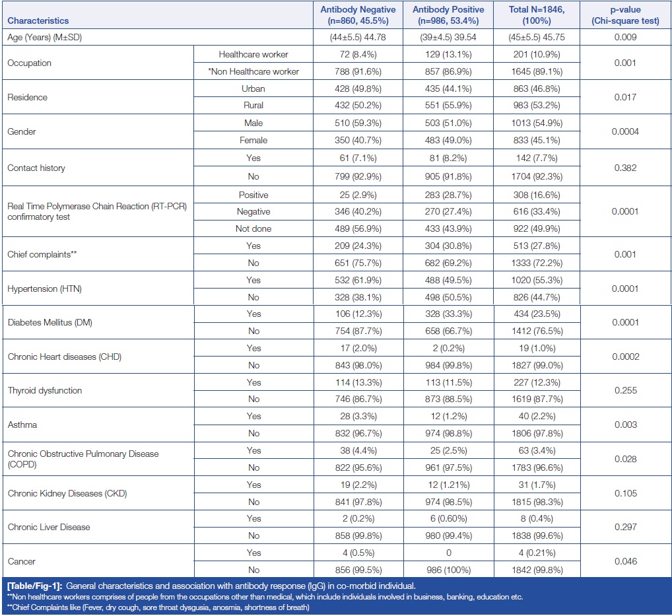This screenshot has height=616, width=672.
Task: Select the RT-PCR confirmatory test row label
Action: pyautogui.click(x=98, y=211)
